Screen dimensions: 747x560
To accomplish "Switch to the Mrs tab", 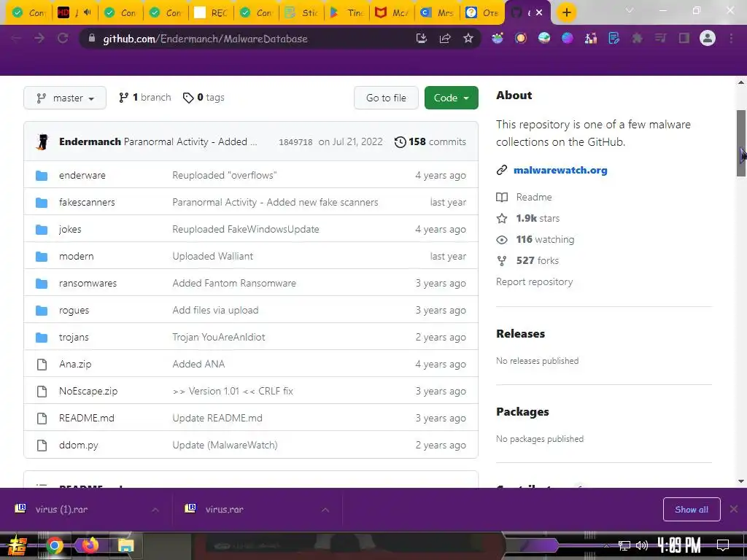I will point(438,12).
